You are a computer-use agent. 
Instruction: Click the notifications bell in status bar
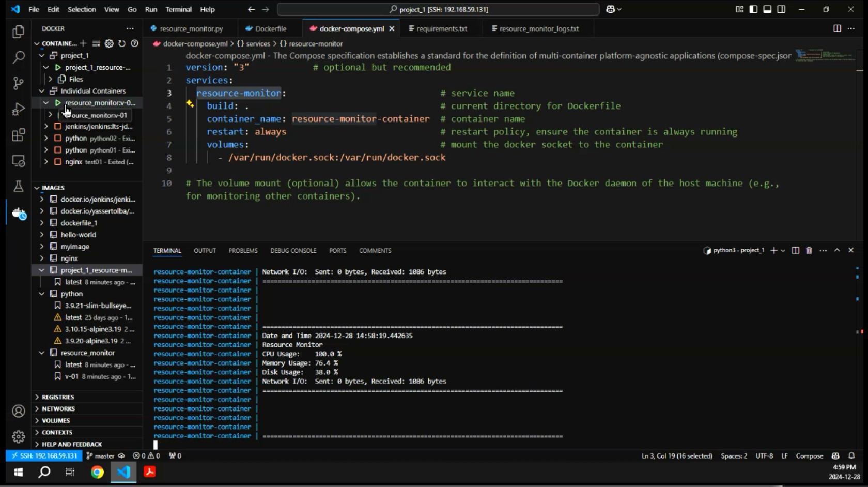coord(851,456)
